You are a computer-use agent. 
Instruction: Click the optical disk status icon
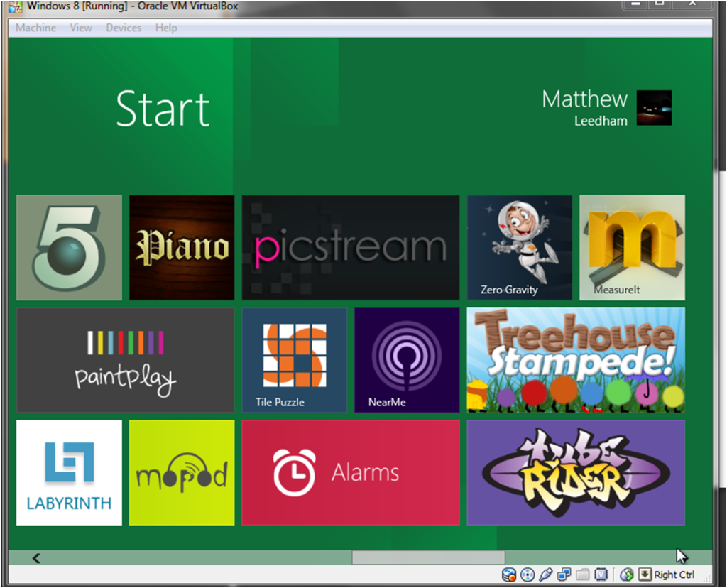527,575
